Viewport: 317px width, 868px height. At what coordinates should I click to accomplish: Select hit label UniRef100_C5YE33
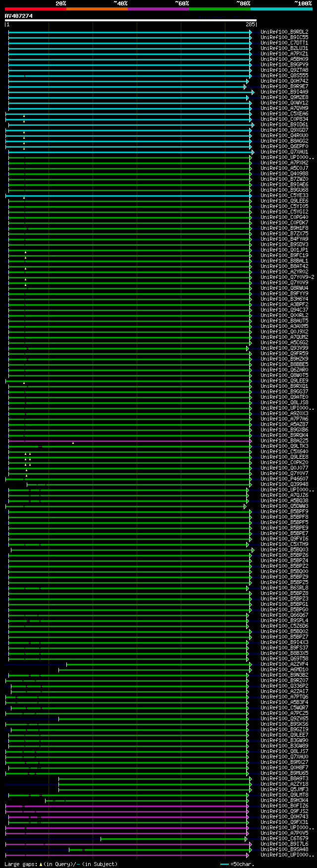pyautogui.click(x=284, y=195)
